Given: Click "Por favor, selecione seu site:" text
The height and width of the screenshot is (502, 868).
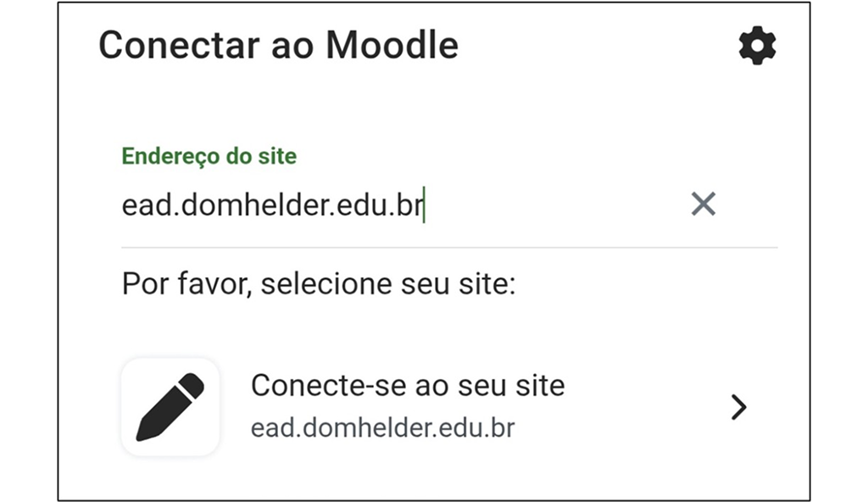Looking at the screenshot, I should pyautogui.click(x=319, y=283).
